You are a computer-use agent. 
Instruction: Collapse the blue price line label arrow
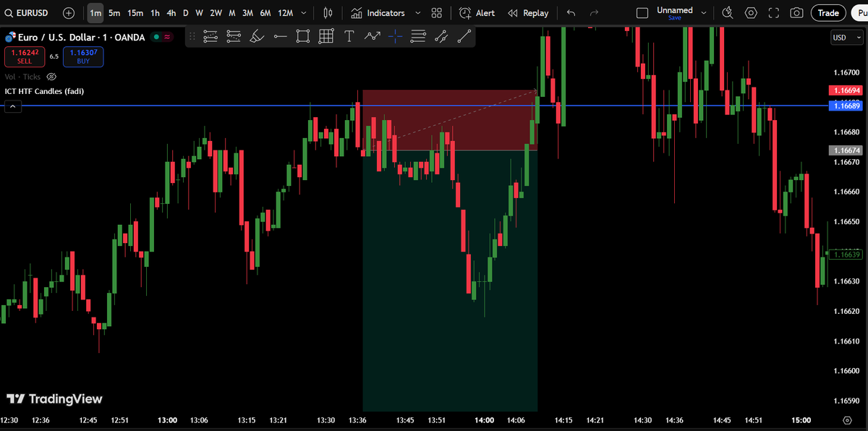tap(12, 106)
